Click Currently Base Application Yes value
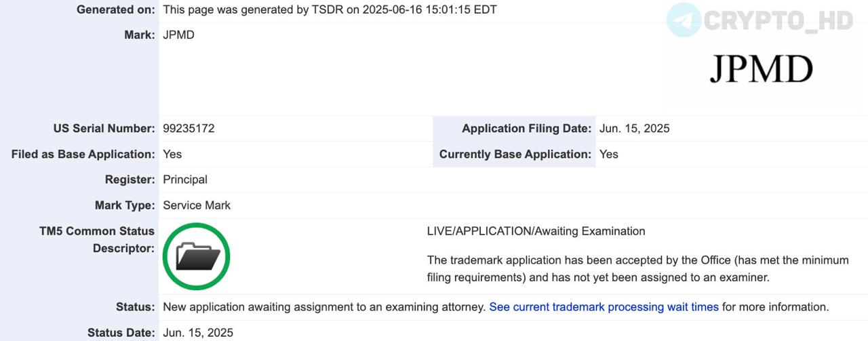868x341 pixels. [609, 155]
